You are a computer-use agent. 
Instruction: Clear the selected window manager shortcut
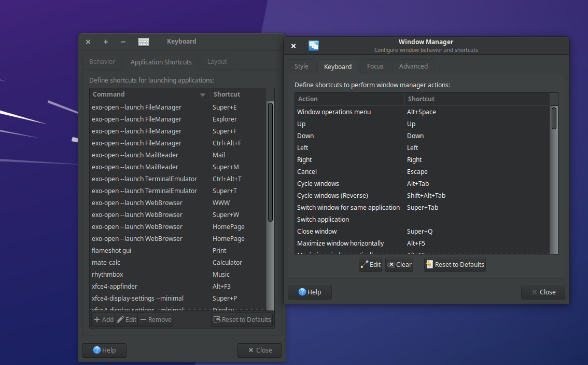(x=399, y=265)
